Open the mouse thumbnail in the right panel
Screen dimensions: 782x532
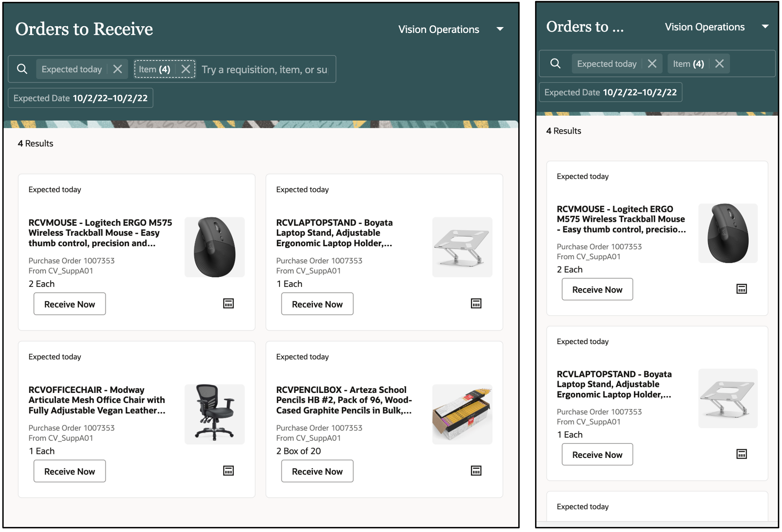(728, 233)
